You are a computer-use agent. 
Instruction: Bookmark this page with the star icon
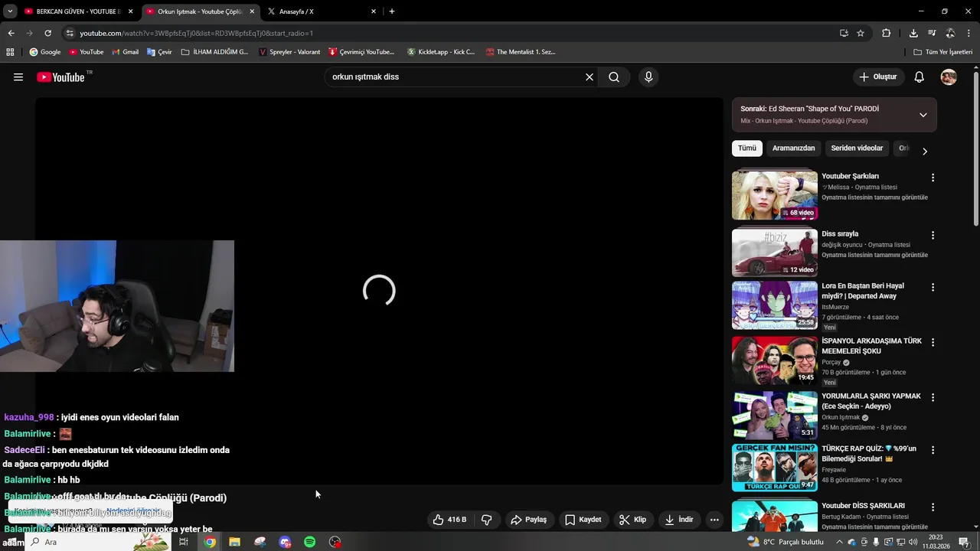(x=861, y=33)
